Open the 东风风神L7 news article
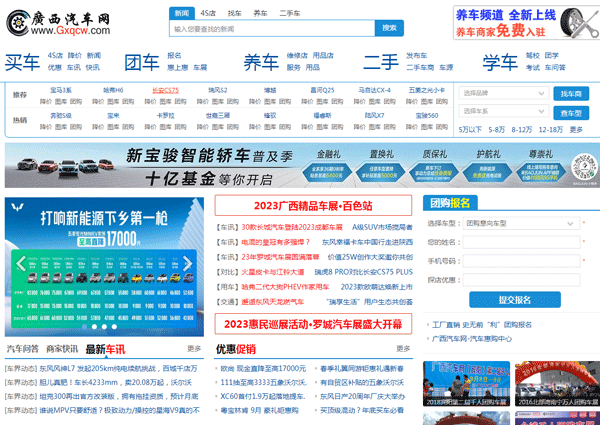600x425 pixels. tap(118, 369)
